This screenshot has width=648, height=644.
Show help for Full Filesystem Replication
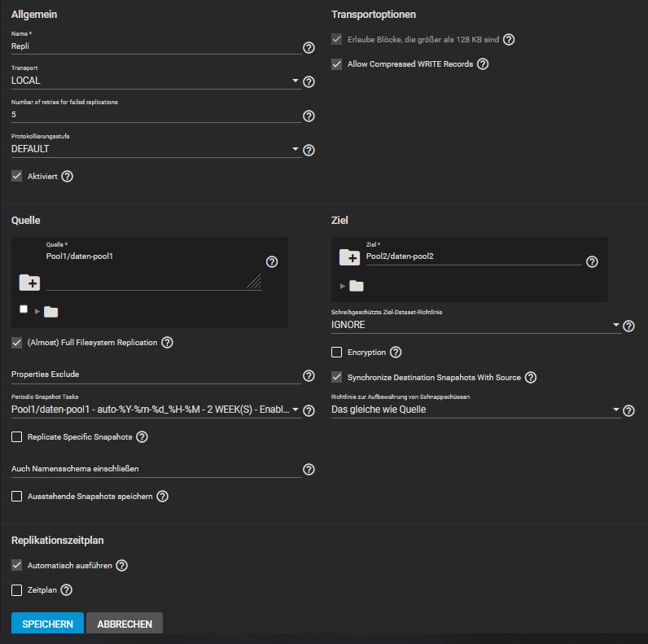click(x=167, y=342)
